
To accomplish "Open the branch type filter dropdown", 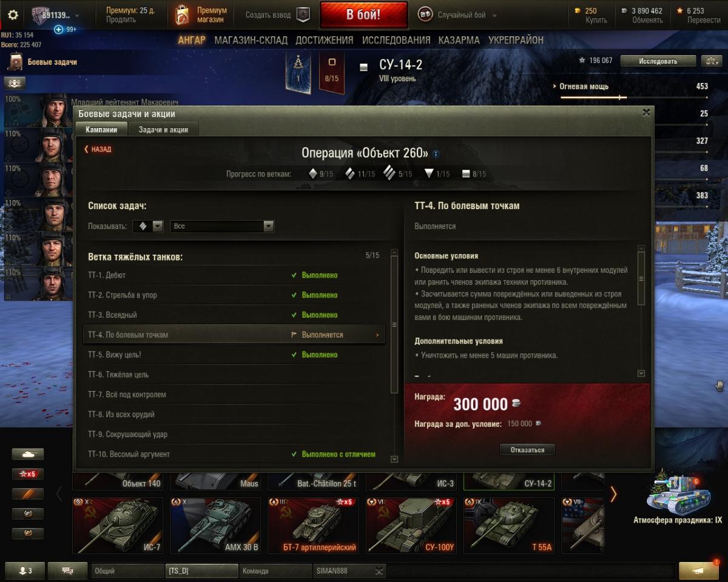I will pos(149,226).
